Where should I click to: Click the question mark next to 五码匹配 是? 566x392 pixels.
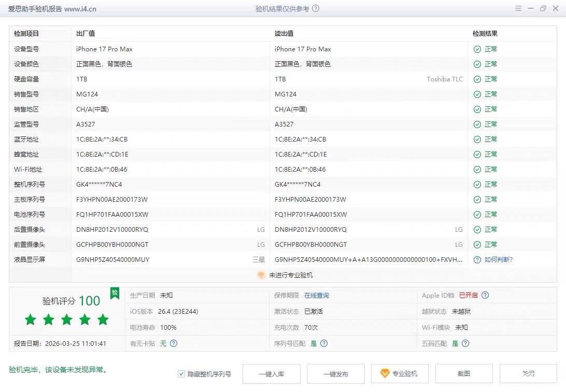pyautogui.click(x=465, y=343)
